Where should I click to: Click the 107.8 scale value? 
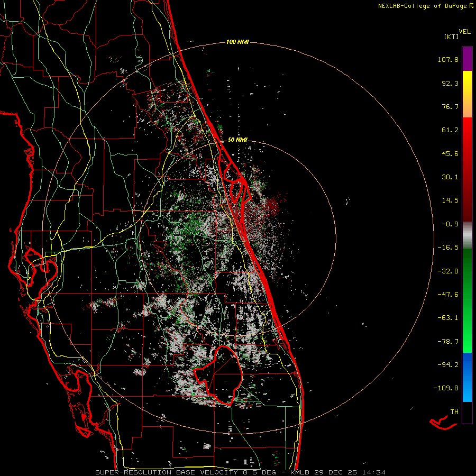pos(448,59)
